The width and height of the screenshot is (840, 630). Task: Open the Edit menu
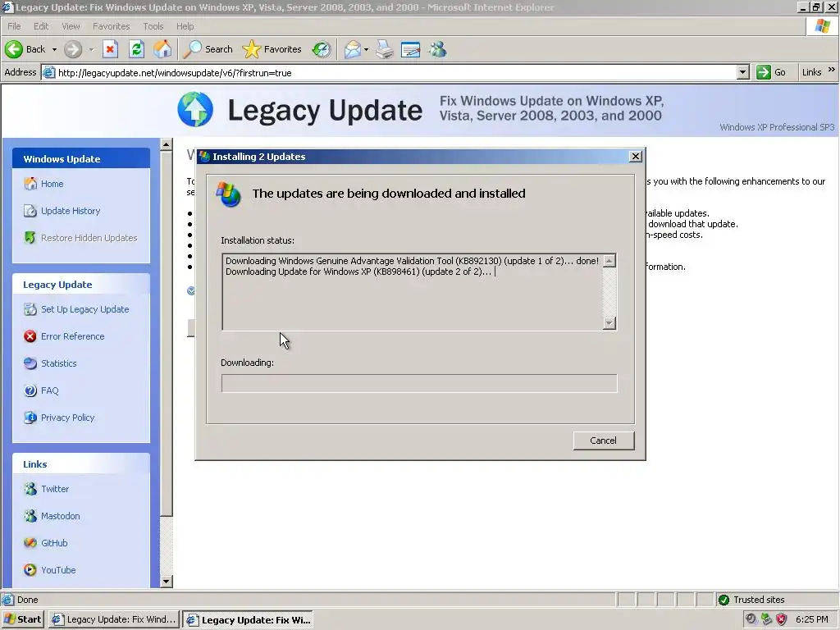(x=41, y=26)
